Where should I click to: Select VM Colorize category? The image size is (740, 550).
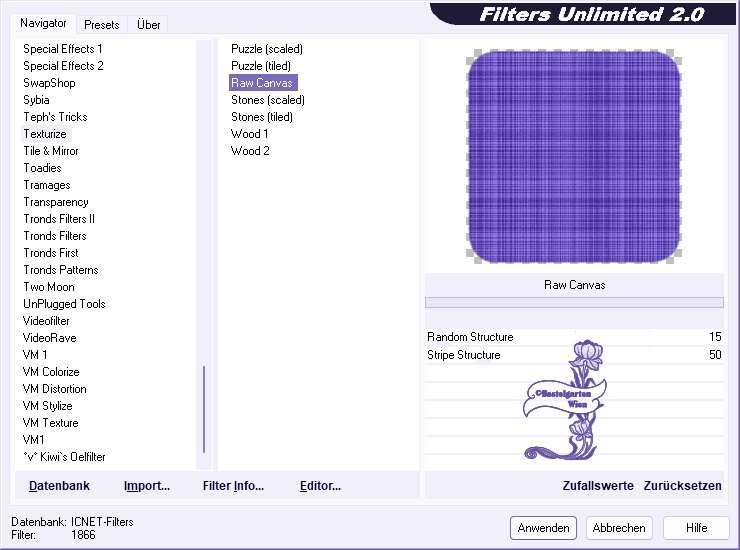[x=51, y=372]
